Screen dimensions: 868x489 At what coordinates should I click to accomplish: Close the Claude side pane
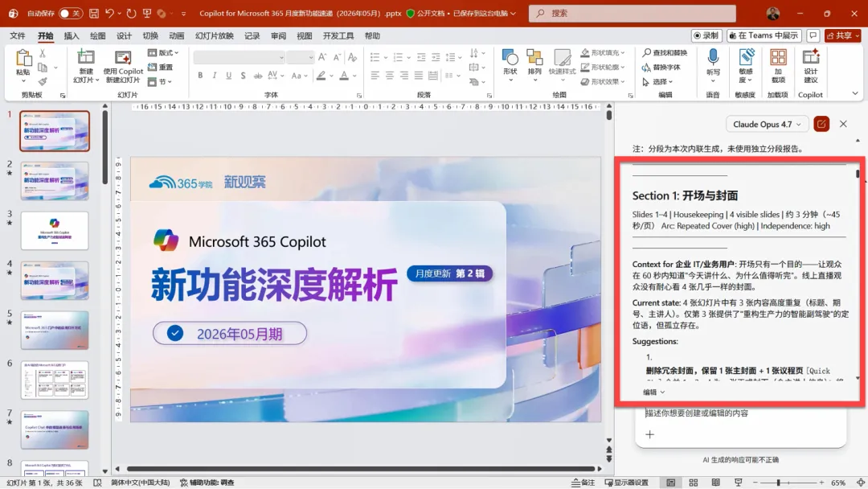[x=843, y=124]
